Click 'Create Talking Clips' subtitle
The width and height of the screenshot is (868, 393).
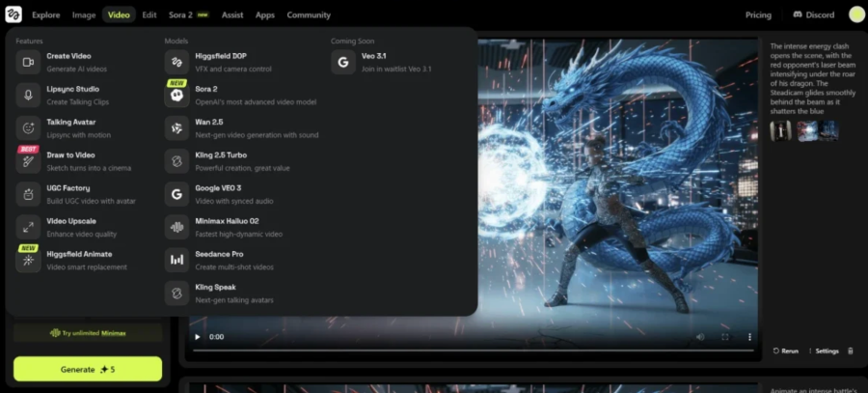78,102
